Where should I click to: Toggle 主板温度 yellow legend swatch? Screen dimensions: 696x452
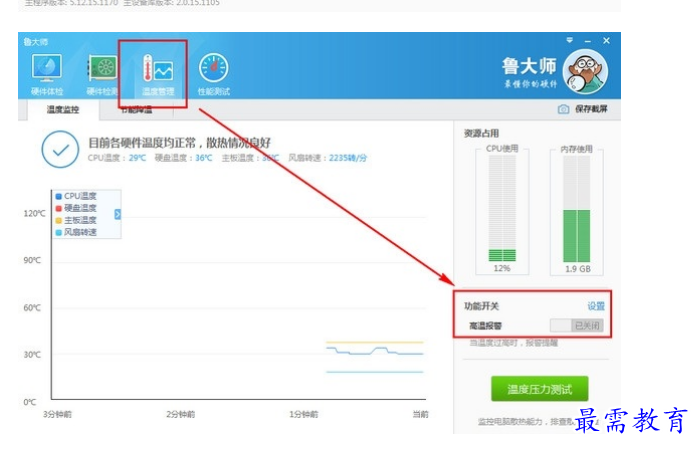pyautogui.click(x=59, y=220)
